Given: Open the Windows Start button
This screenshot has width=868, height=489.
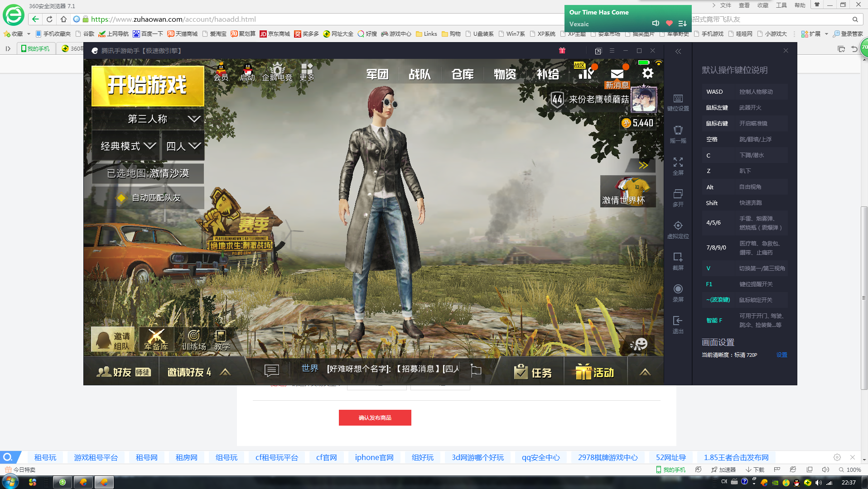Looking at the screenshot, I should coord(10,482).
